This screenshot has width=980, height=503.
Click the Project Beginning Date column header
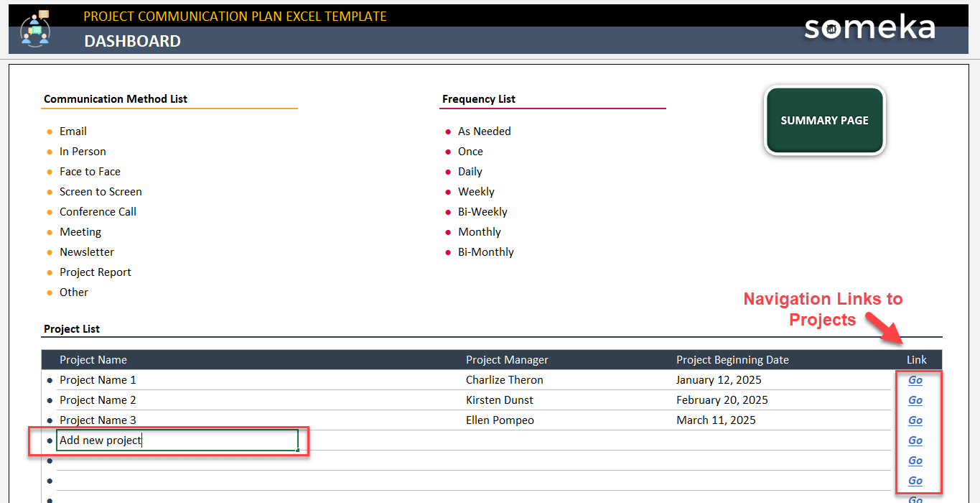click(x=732, y=360)
